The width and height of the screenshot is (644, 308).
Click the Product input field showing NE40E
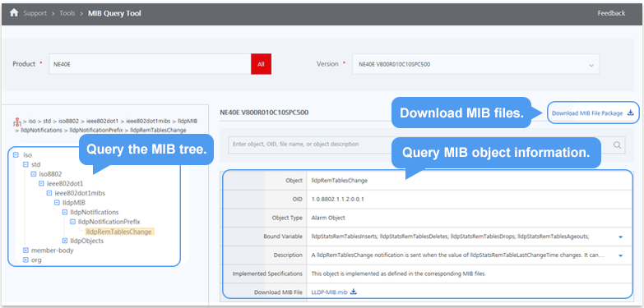tap(150, 64)
